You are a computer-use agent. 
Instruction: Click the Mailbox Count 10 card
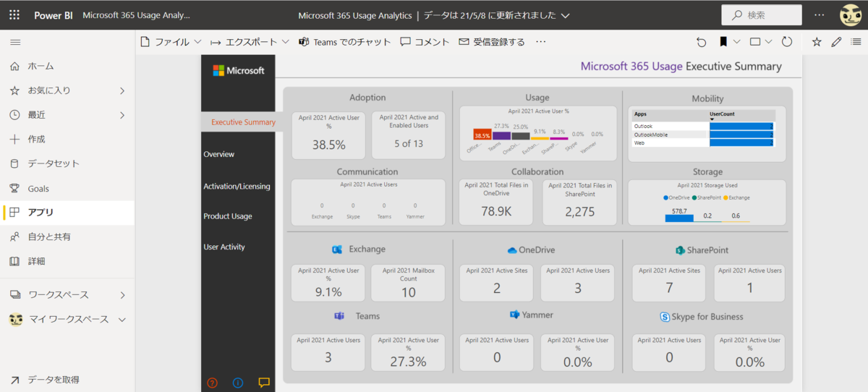(x=409, y=283)
